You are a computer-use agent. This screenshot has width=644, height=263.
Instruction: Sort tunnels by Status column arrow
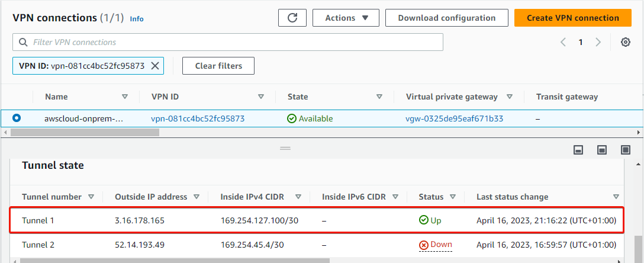click(x=453, y=197)
